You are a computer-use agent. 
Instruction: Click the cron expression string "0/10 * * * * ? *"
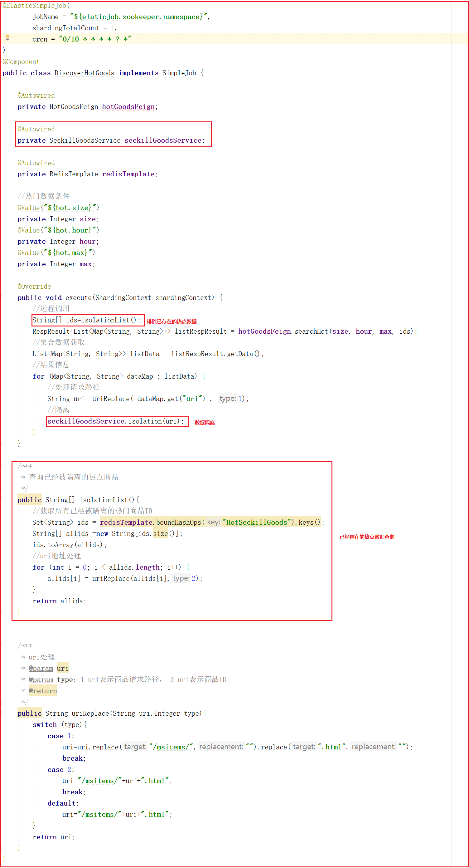coord(95,39)
